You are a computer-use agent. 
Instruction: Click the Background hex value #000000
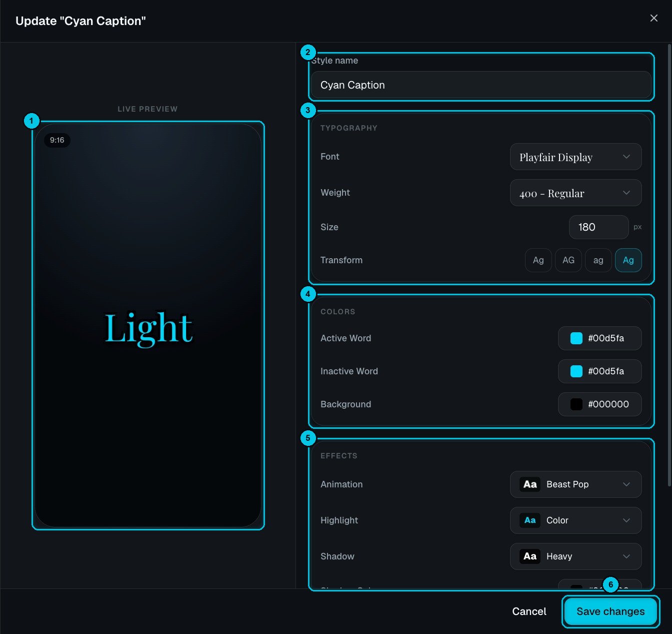(x=608, y=404)
